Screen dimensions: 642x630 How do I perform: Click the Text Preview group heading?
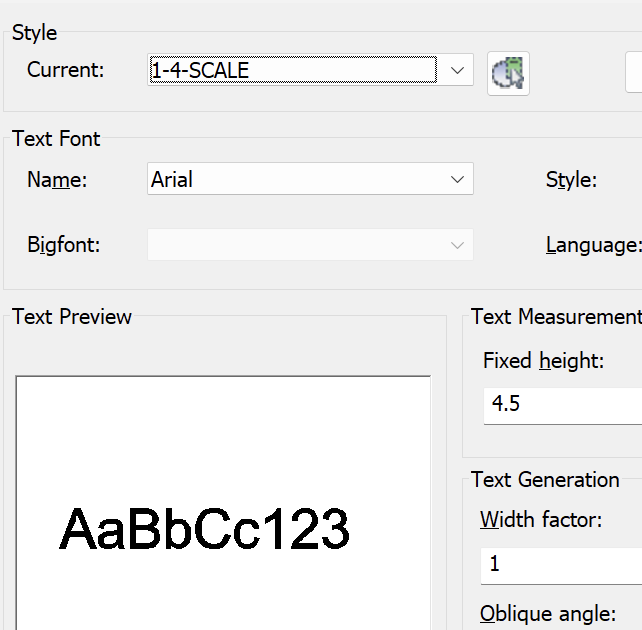[x=72, y=316]
